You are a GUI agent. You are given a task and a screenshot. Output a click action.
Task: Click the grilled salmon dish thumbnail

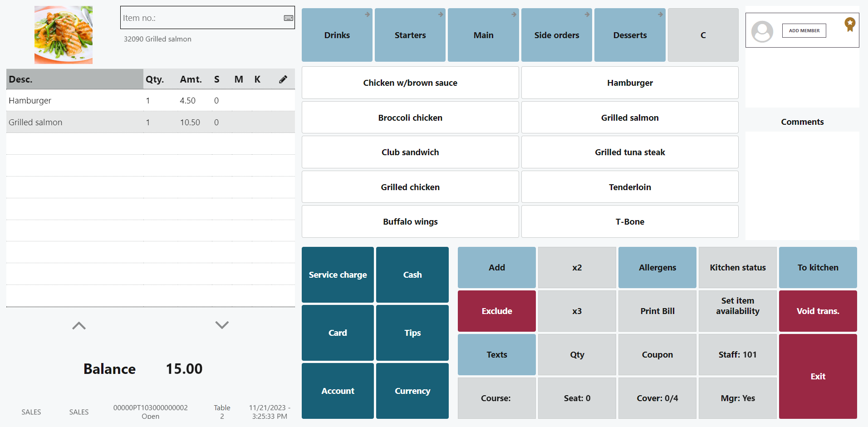pyautogui.click(x=64, y=35)
